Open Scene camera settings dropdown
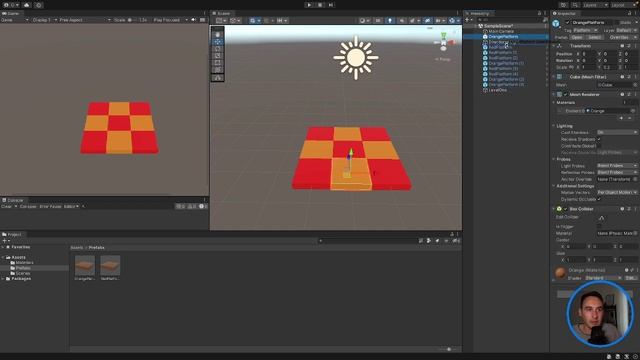Screen dimensions: 640x360 click(440, 20)
